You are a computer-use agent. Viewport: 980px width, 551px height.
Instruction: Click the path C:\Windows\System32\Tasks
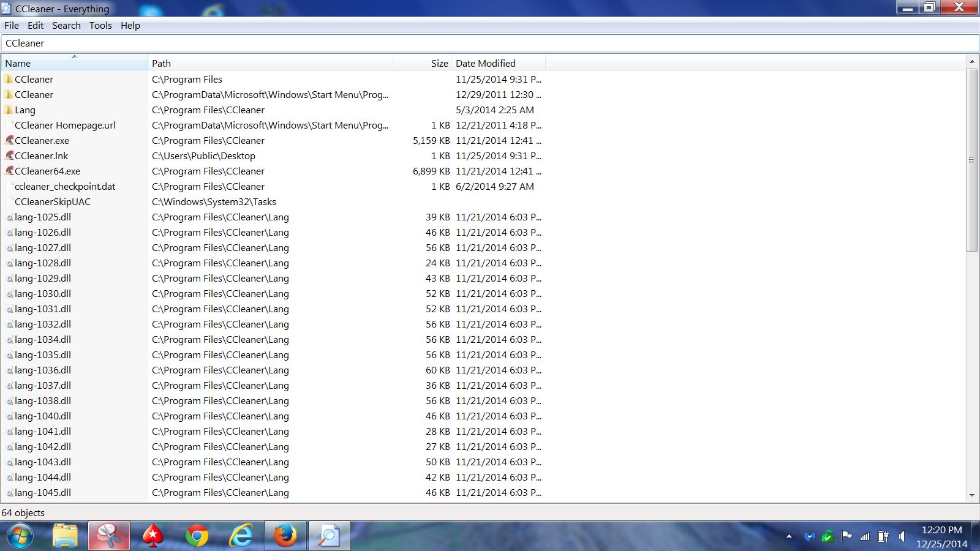[214, 201]
